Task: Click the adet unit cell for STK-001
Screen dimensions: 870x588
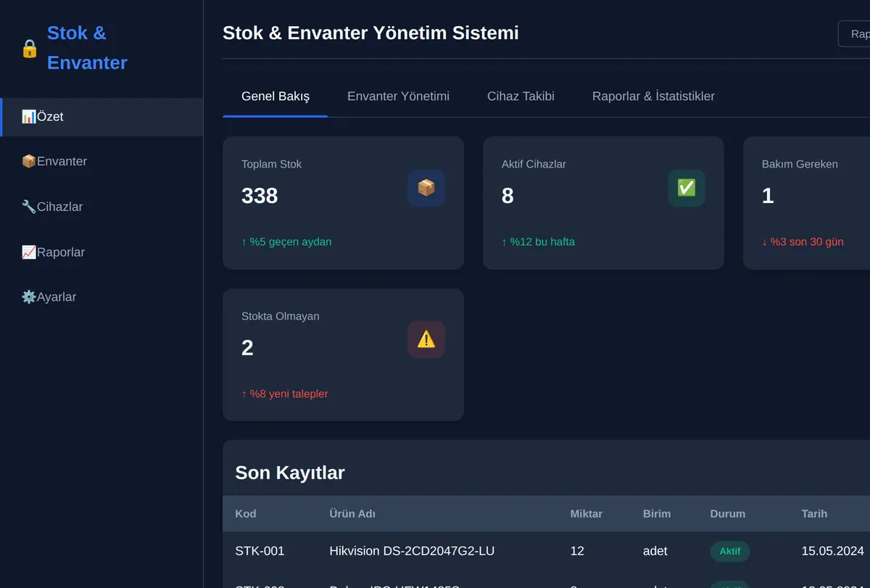Action: click(655, 551)
